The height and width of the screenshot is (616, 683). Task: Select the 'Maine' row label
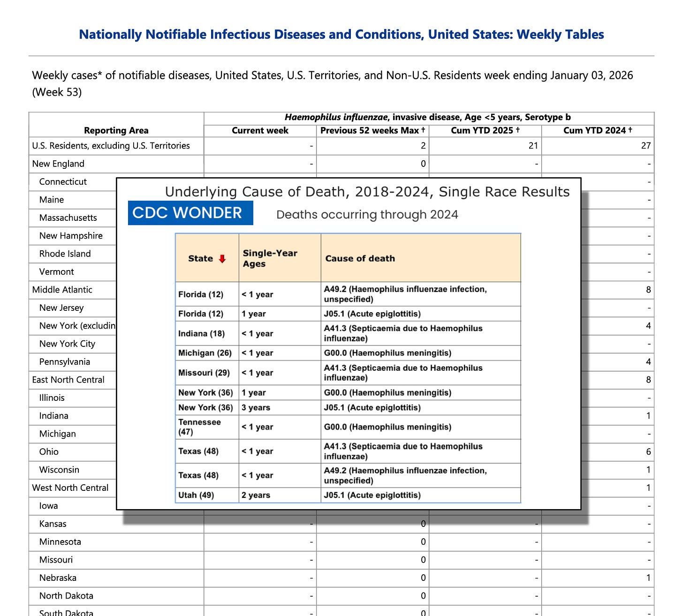[52, 200]
